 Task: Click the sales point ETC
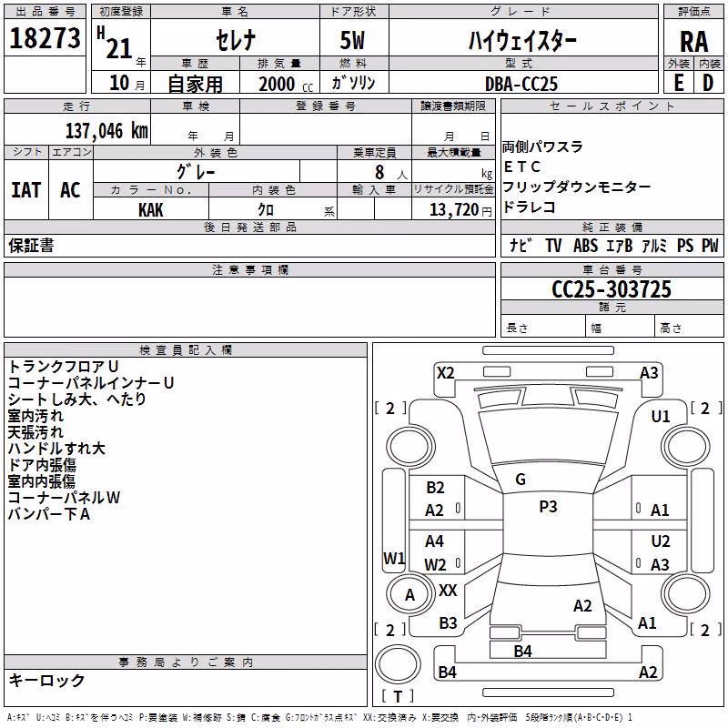click(x=521, y=167)
